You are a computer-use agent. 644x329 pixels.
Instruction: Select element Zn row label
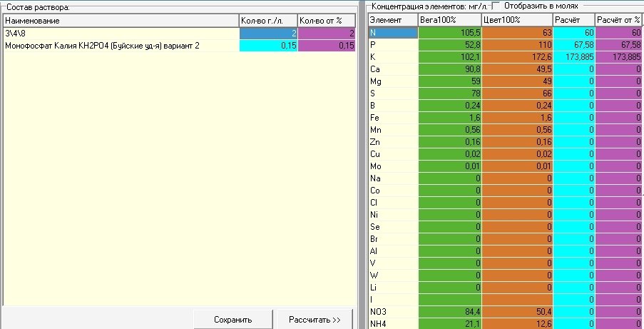[393, 142]
